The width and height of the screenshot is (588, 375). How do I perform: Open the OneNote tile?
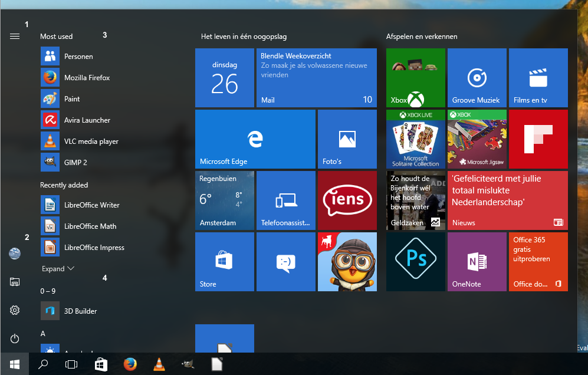point(477,261)
